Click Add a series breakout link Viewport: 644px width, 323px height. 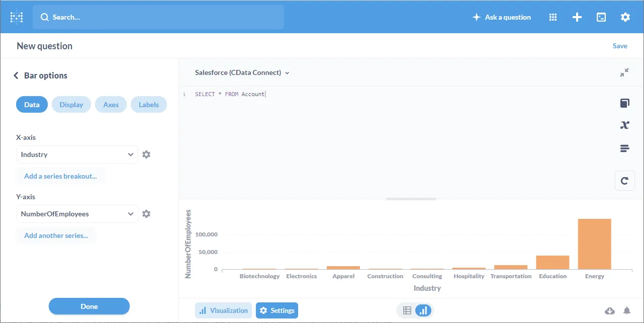(60, 176)
